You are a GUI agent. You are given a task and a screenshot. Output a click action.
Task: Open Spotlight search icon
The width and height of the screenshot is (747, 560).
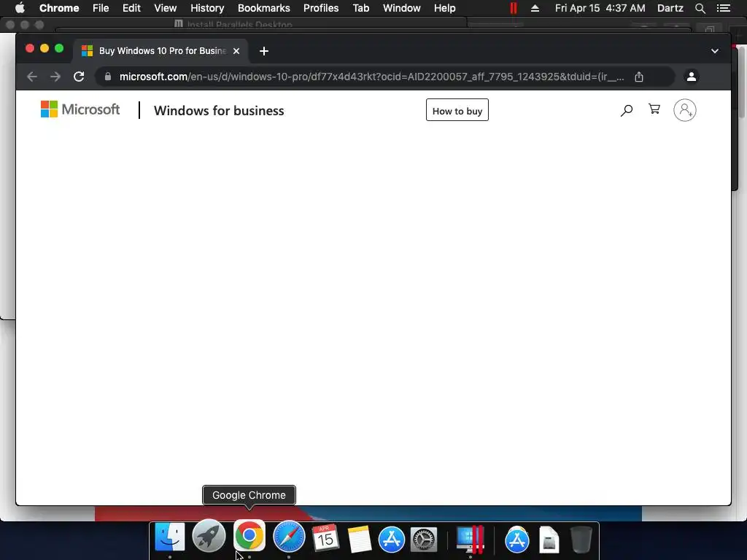[x=700, y=8]
